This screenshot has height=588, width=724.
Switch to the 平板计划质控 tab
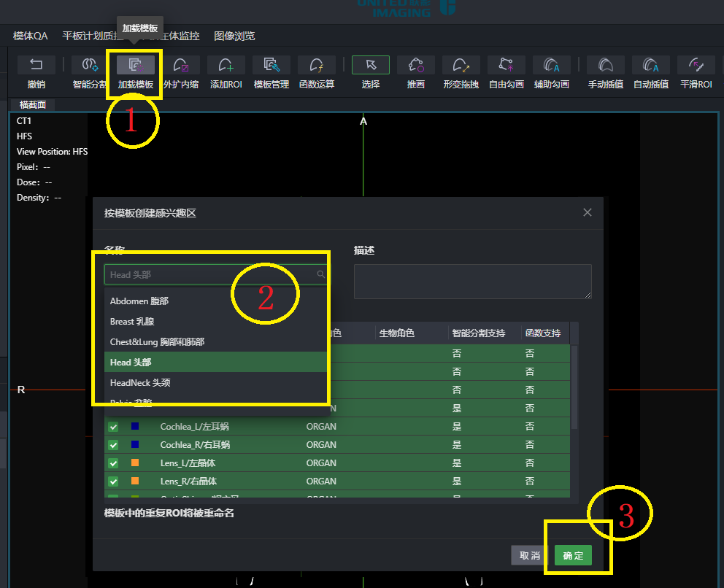(x=93, y=36)
